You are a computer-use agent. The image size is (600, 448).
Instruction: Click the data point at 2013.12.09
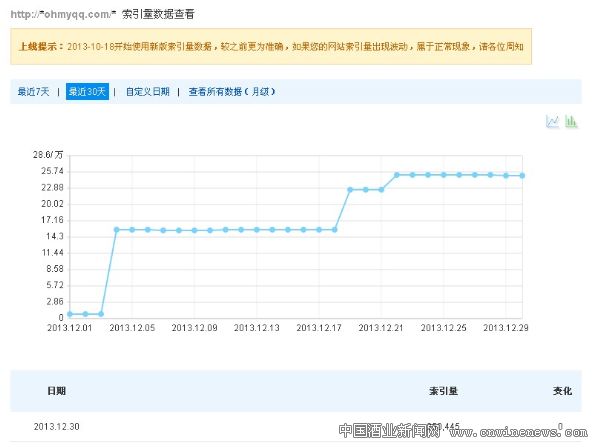(x=194, y=230)
